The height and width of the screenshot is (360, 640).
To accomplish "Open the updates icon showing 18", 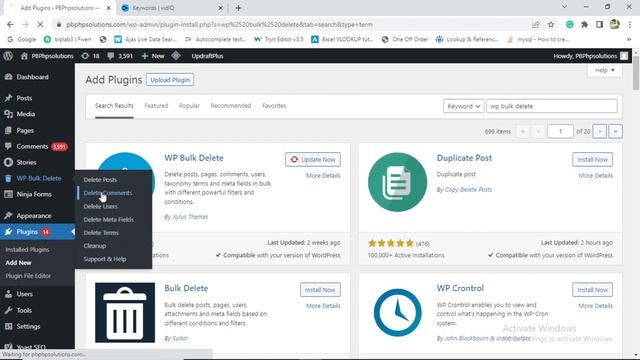I will (90, 56).
